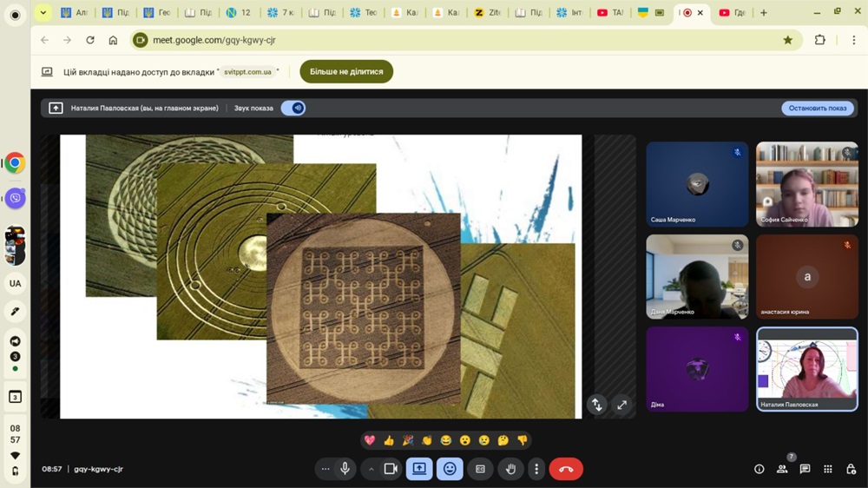Open the activities grid icon
Viewport: 868px width, 488px height.
pos(827,469)
